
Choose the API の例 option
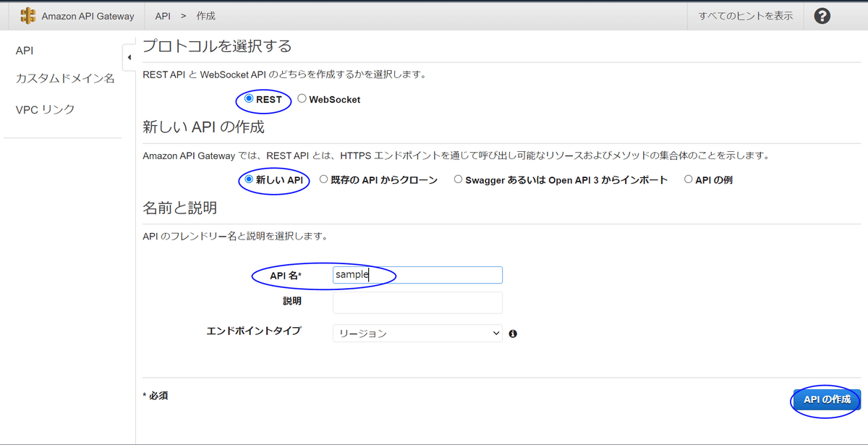click(x=689, y=180)
